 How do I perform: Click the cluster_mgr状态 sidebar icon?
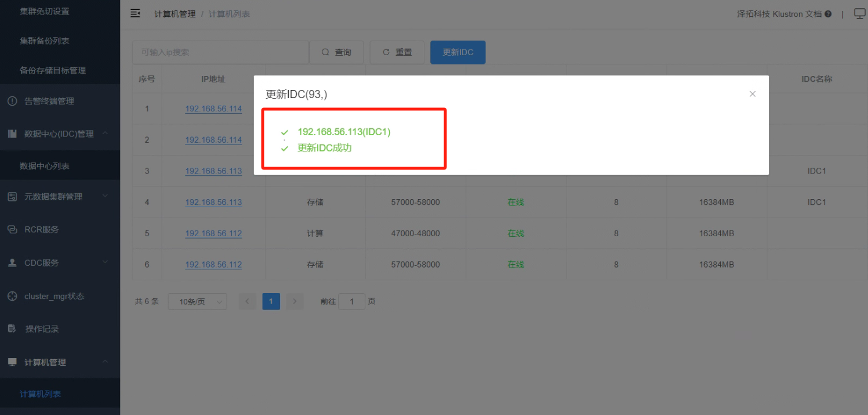pyautogui.click(x=12, y=296)
